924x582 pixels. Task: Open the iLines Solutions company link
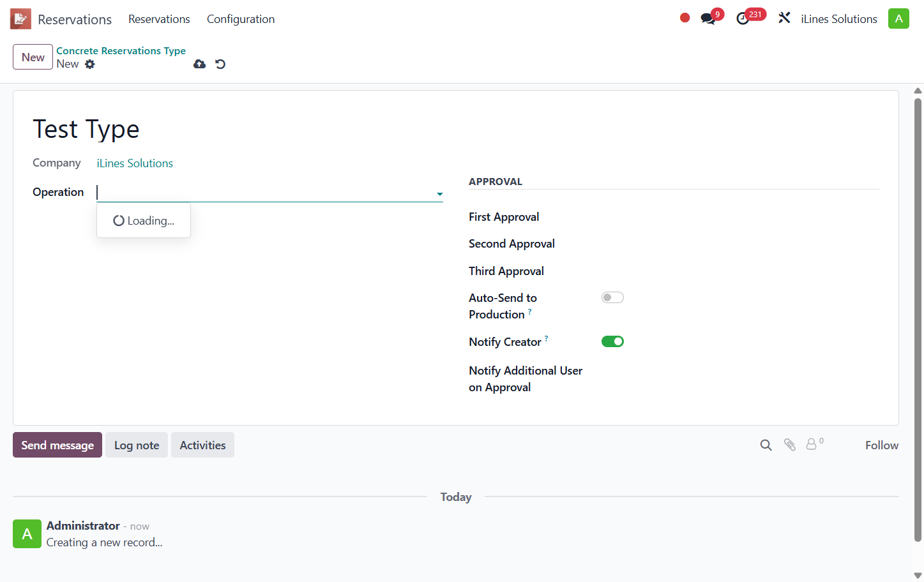(x=135, y=163)
